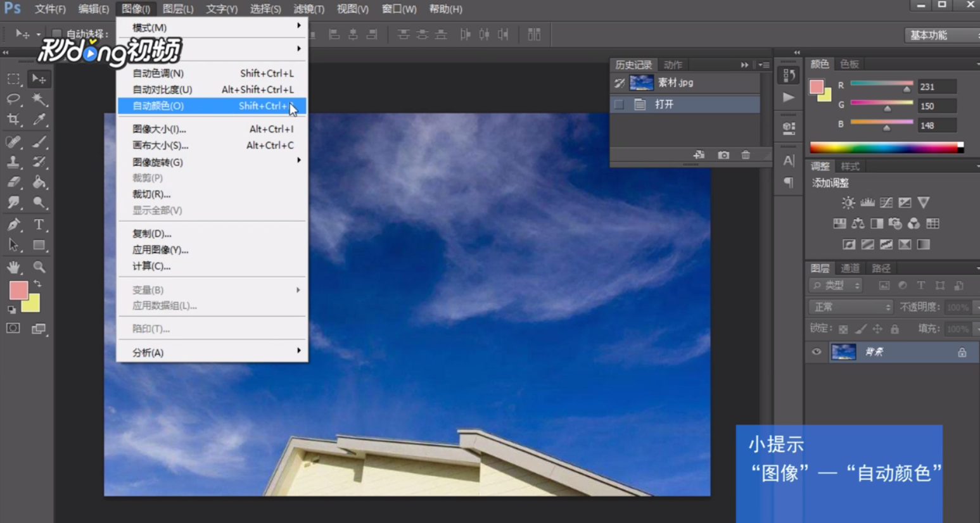980x523 pixels.
Task: Select the Path Selection tool
Action: pos(13,245)
